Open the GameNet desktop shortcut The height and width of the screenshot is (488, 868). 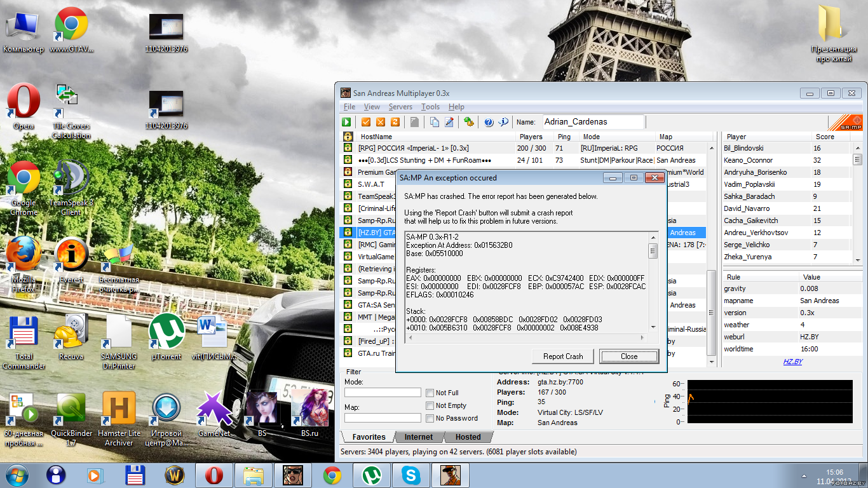pos(214,415)
